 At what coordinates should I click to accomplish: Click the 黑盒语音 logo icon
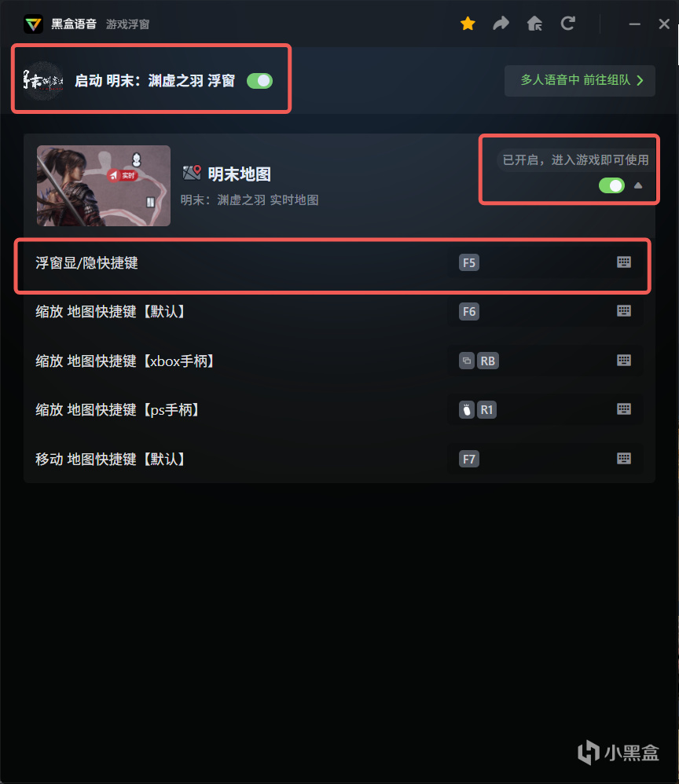(34, 24)
